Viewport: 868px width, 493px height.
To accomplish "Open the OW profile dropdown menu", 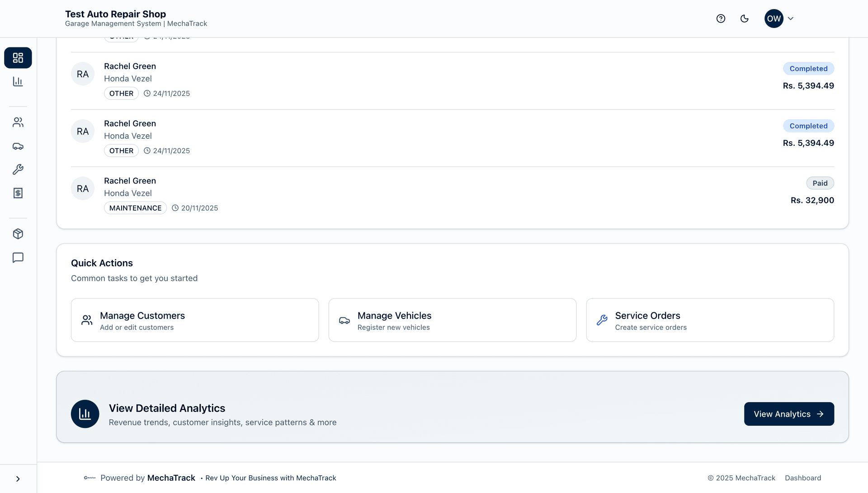I will (774, 19).
